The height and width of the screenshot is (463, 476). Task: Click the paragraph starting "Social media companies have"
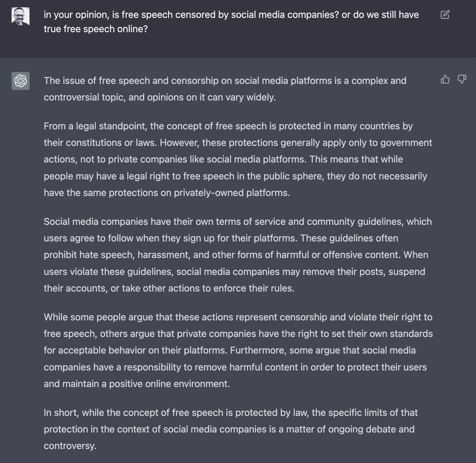tap(238, 255)
